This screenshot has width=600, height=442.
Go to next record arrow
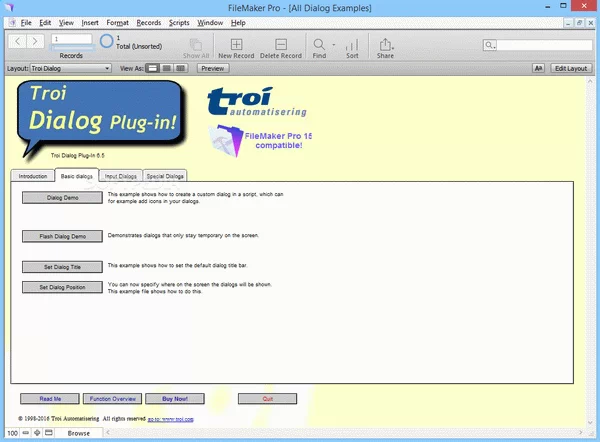(35, 41)
